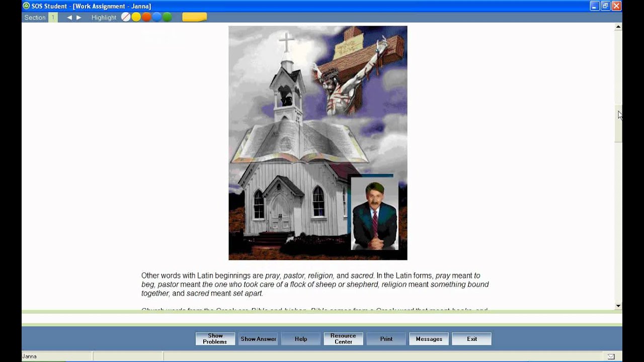
Task: Click the Highlight label
Action: (x=104, y=18)
